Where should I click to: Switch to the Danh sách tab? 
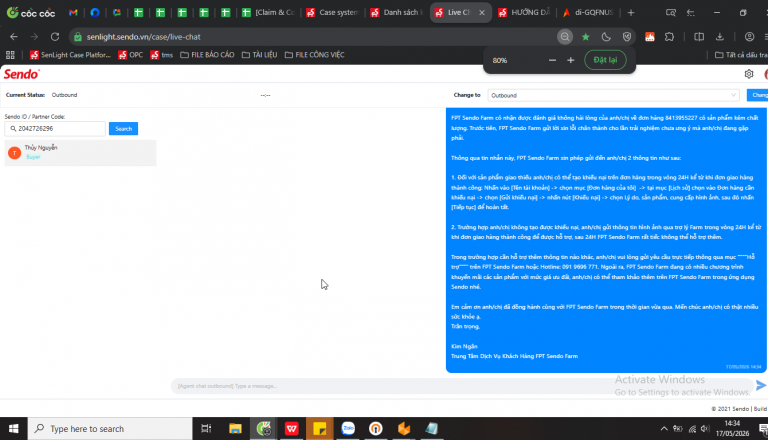(x=397, y=13)
